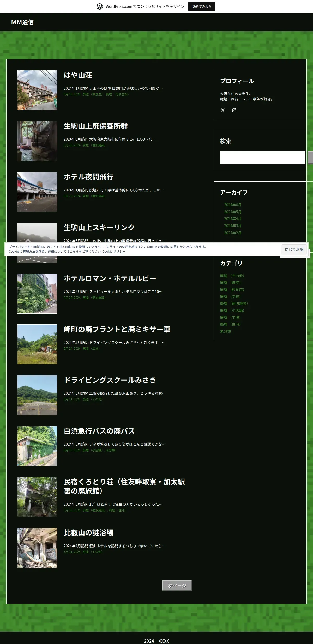Open the 生駒山上スキーリンク post title
Screen dimensions: 313x644
[x=99, y=228]
